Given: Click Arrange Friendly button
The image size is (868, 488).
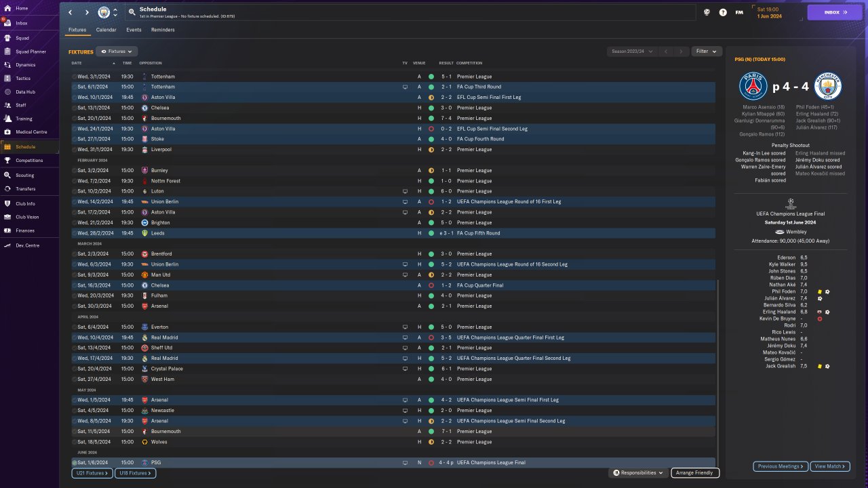Looking at the screenshot, I should [x=695, y=472].
